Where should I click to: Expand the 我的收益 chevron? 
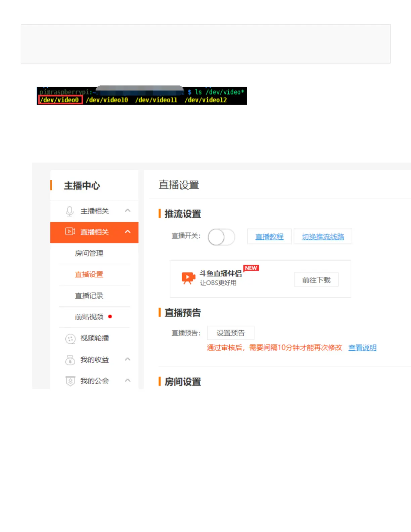tap(128, 359)
